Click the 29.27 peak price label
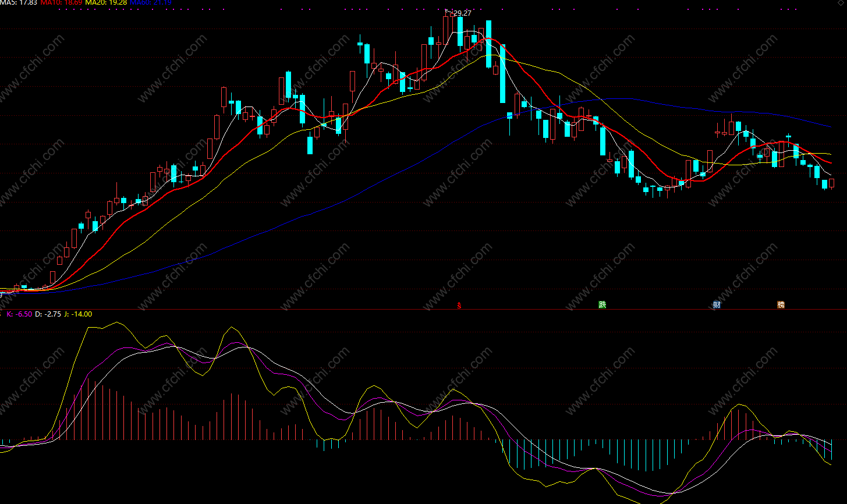 [x=462, y=13]
